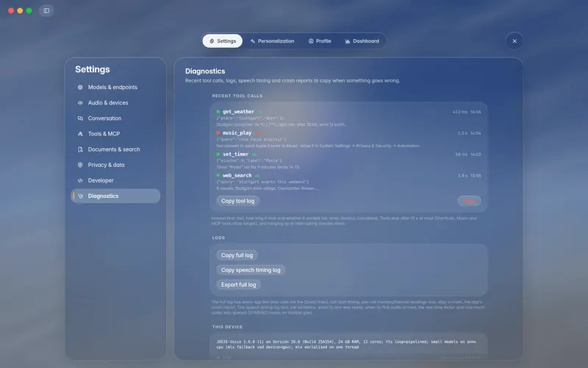Click the 13:58 timestamp of web_search
The image size is (588, 368).
476,176
